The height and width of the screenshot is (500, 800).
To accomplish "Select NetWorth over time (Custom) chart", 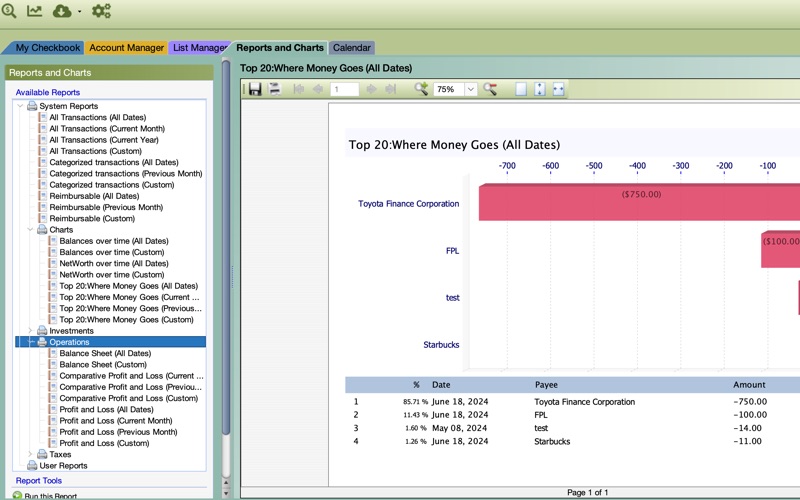I will [112, 274].
